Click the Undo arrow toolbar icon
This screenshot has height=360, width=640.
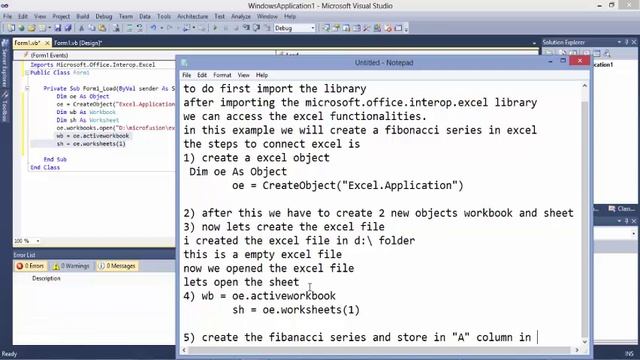pyautogui.click(x=153, y=28)
